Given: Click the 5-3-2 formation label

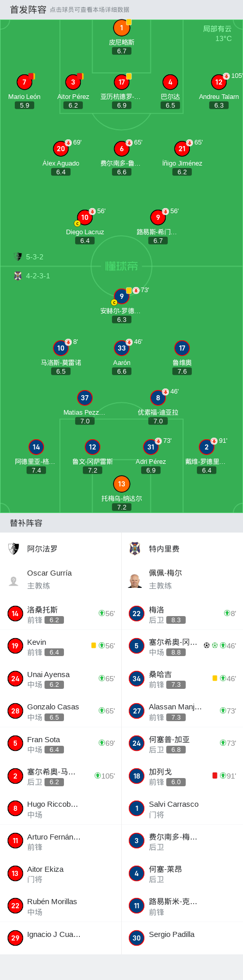Looking at the screenshot, I should 34,257.
